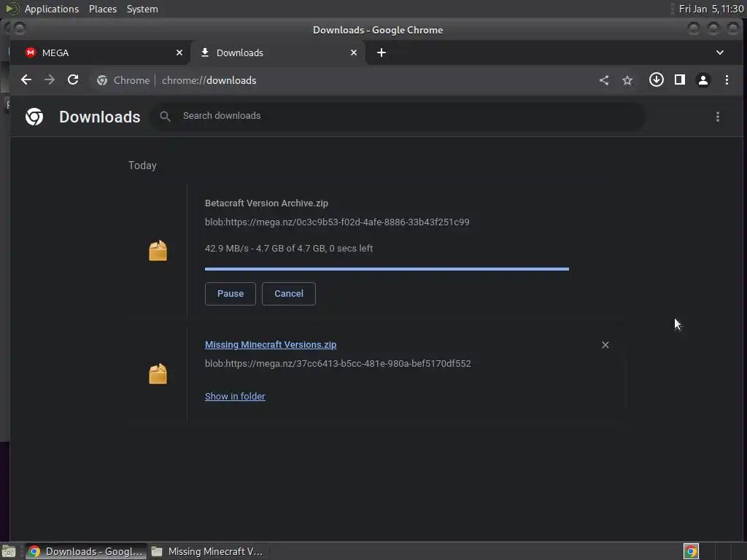Close the Downloads tab
Screen dimensions: 747x560
pyautogui.click(x=354, y=52)
